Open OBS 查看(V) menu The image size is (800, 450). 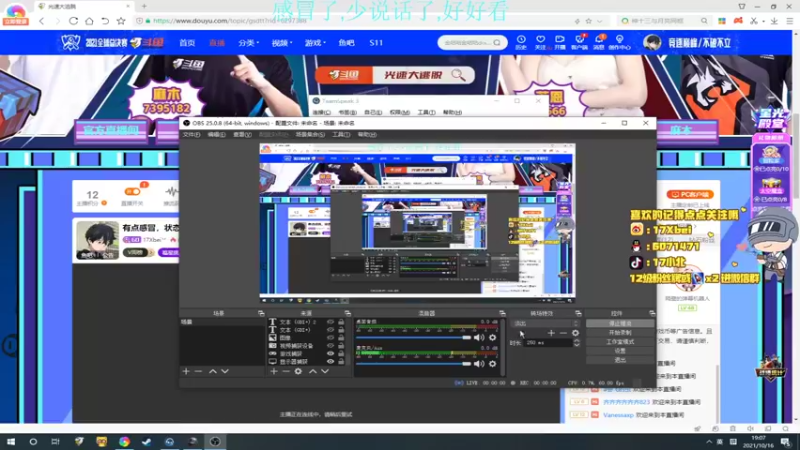[x=242, y=135]
